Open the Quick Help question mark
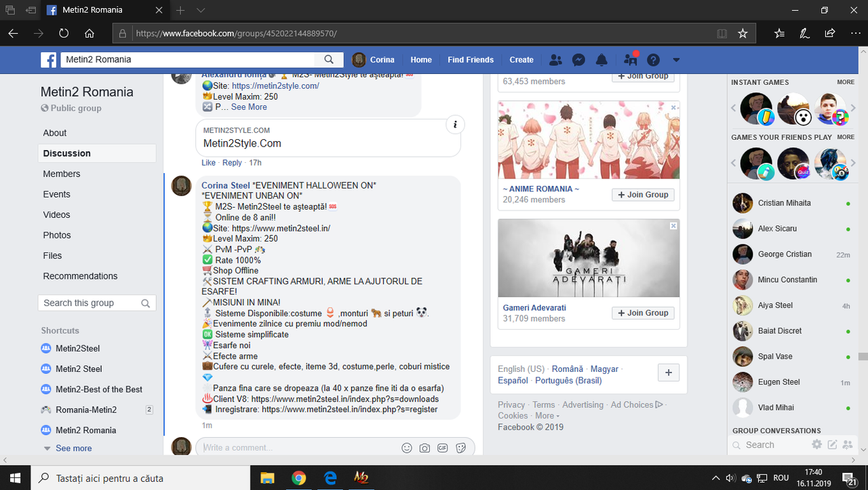 coord(653,60)
